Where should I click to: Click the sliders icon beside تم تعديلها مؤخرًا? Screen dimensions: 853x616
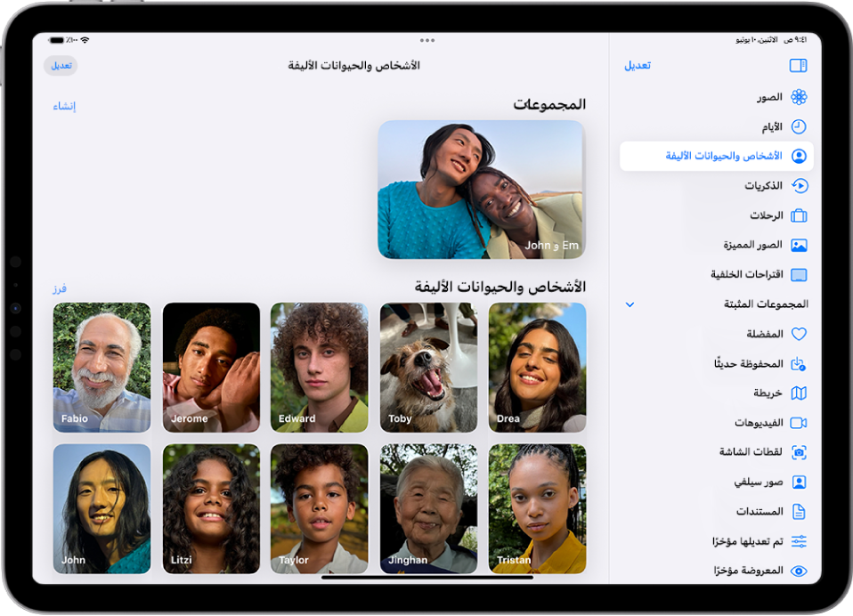799,541
